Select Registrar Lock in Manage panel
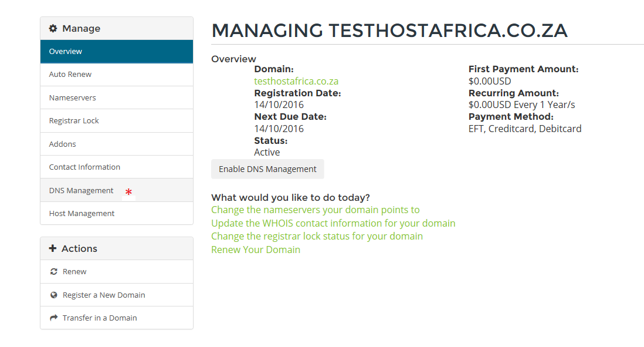Viewport: 644px width, 347px height. tap(117, 121)
